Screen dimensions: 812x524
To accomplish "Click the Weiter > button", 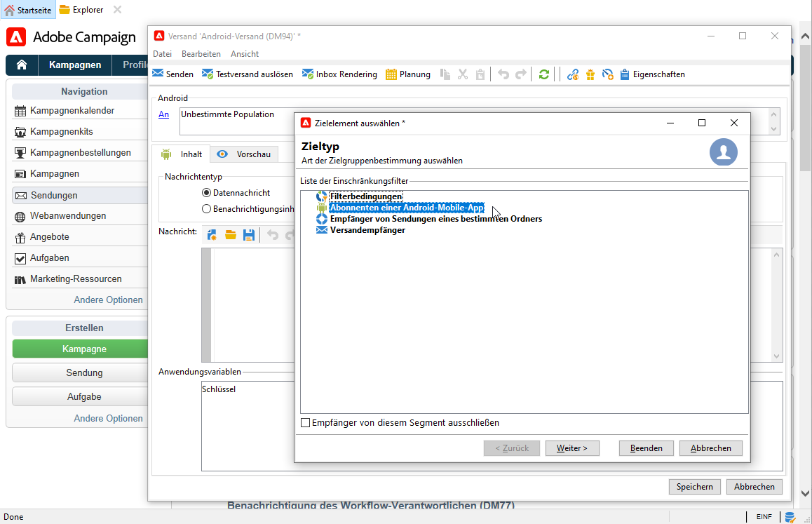I will pos(572,448).
